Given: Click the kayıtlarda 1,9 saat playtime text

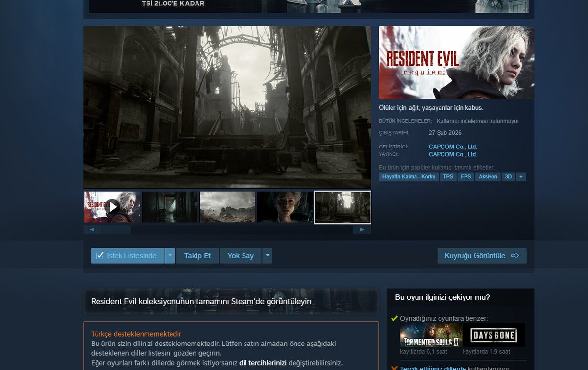Looking at the screenshot, I should 487,352.
